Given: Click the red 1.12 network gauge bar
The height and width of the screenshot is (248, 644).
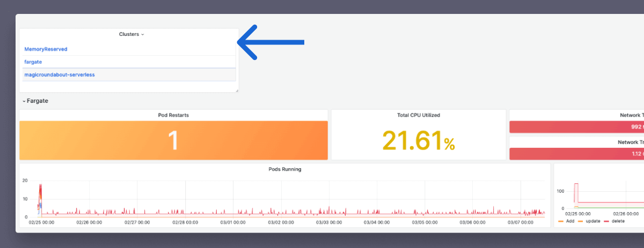Looking at the screenshot, I should tap(577, 154).
